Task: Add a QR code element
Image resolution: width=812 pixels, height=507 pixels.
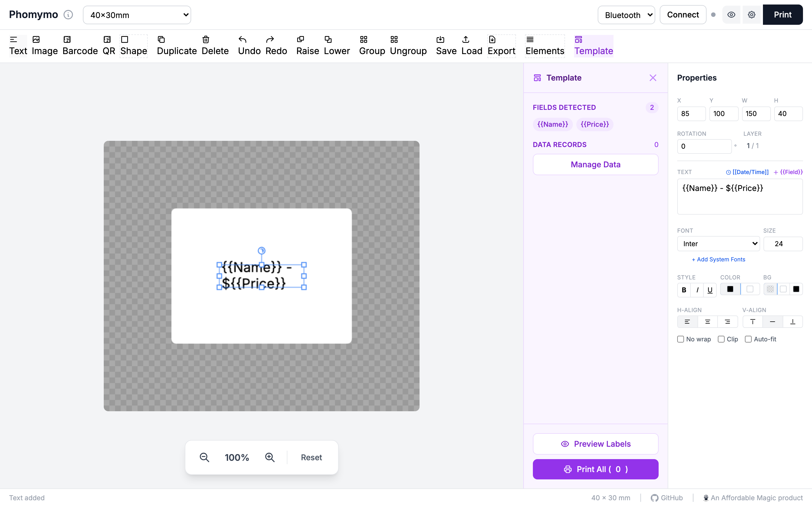Action: tap(109, 46)
